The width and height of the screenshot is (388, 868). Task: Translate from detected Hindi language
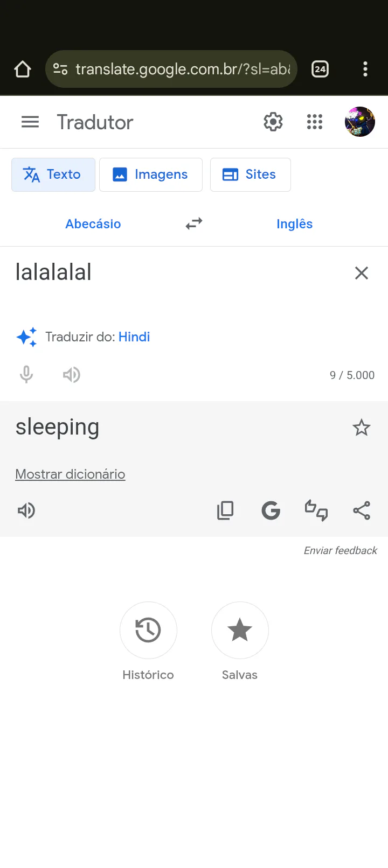point(134,337)
